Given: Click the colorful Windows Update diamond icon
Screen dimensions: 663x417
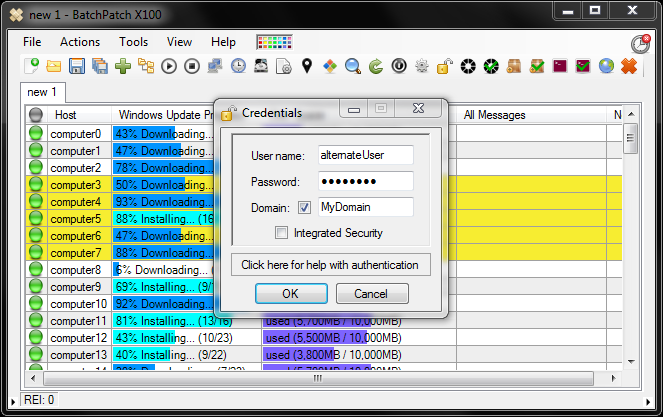Looking at the screenshot, I should (330, 66).
